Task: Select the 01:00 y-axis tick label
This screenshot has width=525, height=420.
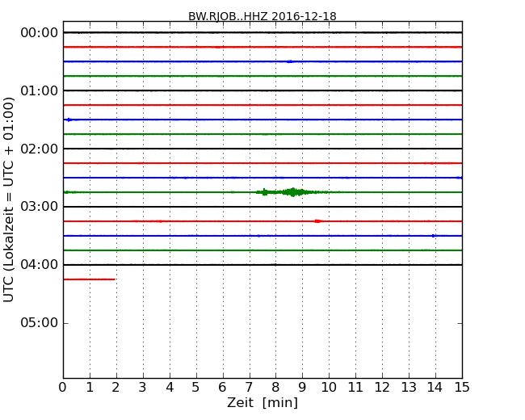Action: [40, 90]
